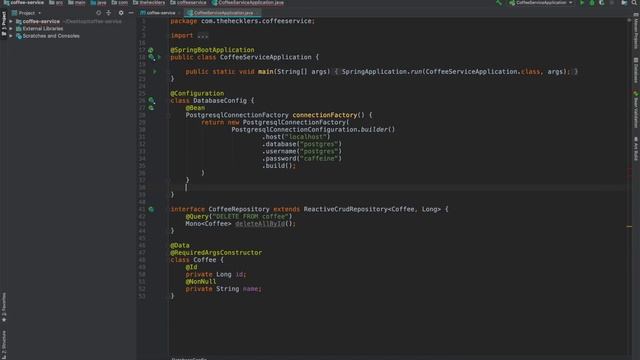Expand the coffee-service tree node
Screen dimensions: 640x360
[x=11, y=21]
